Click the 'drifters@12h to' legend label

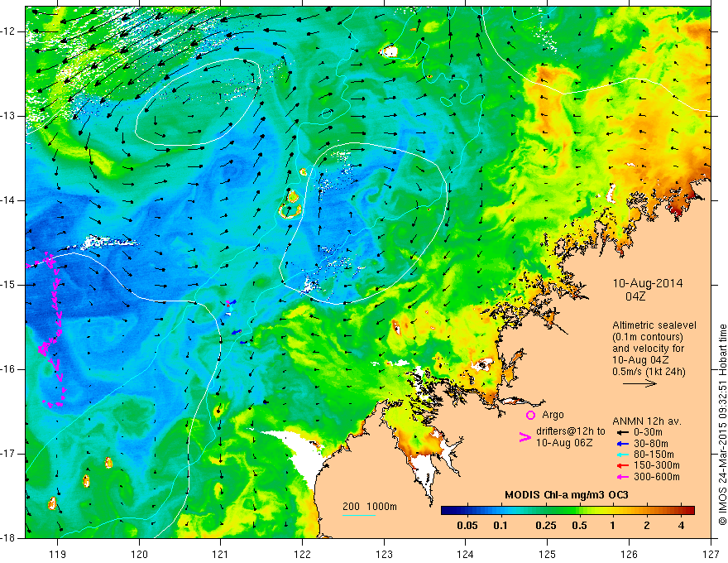571,431
